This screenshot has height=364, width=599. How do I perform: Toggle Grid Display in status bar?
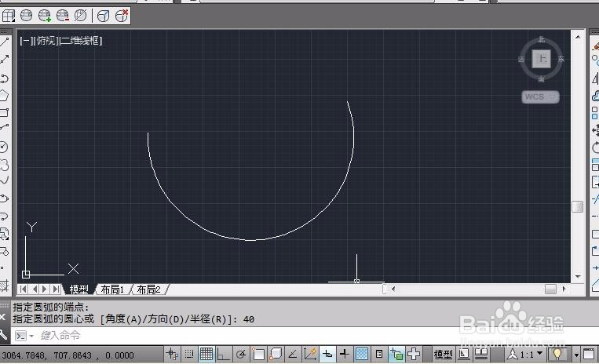[x=206, y=355]
